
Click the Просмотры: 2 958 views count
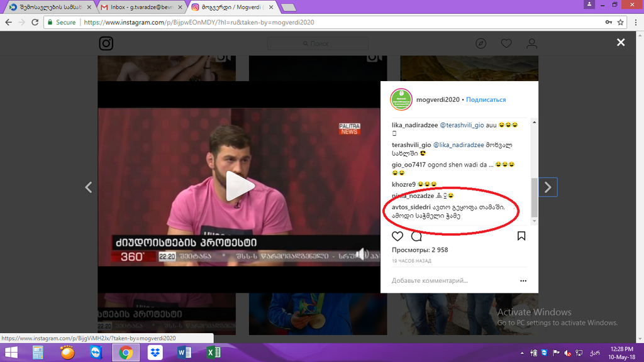[419, 250]
